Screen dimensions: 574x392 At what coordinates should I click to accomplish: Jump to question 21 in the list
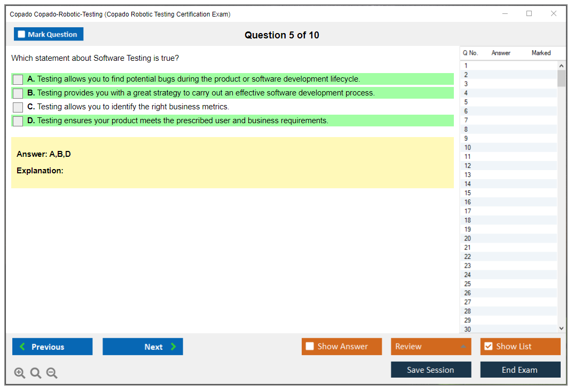pos(468,247)
